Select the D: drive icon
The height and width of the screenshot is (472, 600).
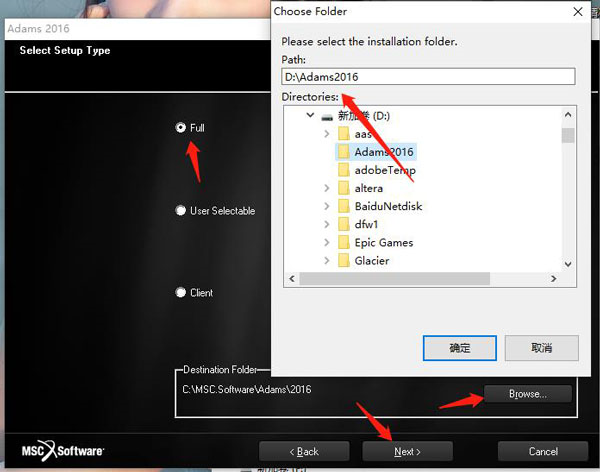327,116
